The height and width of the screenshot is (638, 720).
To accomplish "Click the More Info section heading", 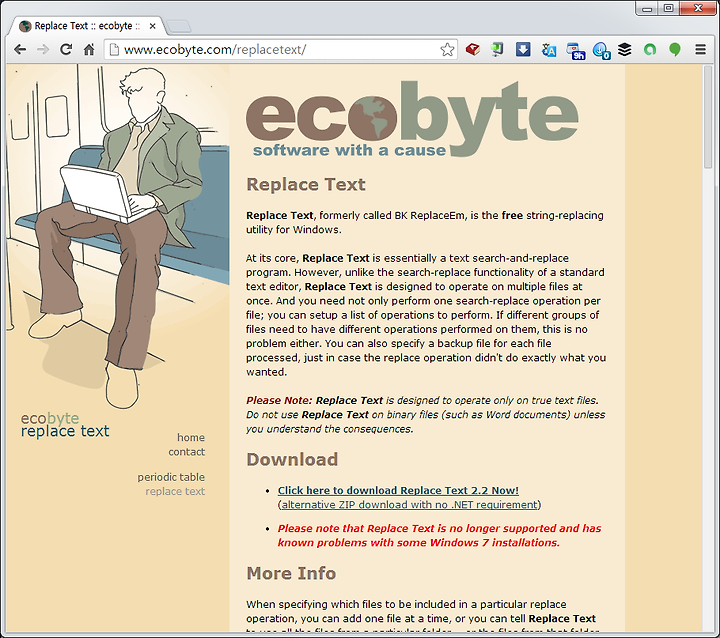I will (291, 573).
